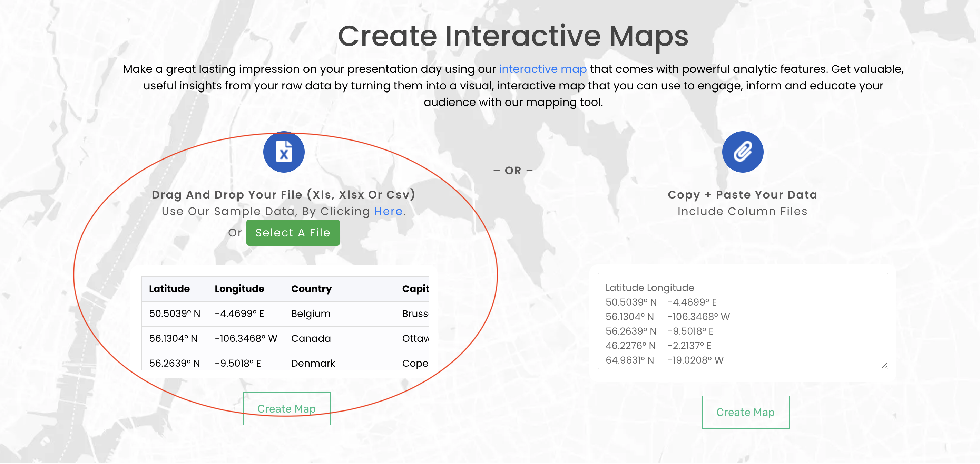
Task: Click the table cell -9.5018° E
Action: point(238,363)
